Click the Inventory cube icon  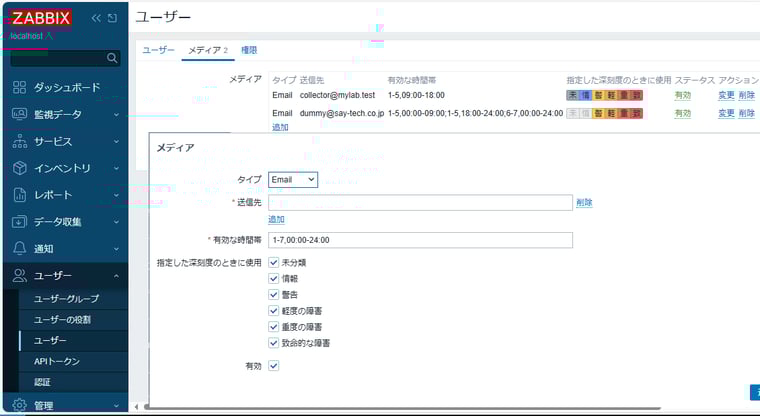tap(19, 168)
